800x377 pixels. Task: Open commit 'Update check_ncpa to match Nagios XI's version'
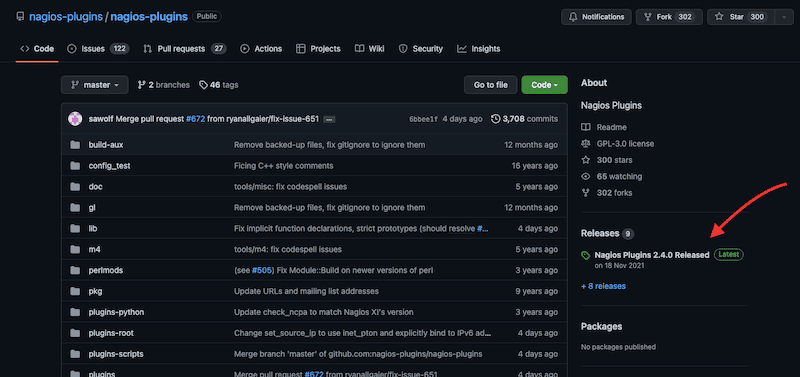(324, 312)
